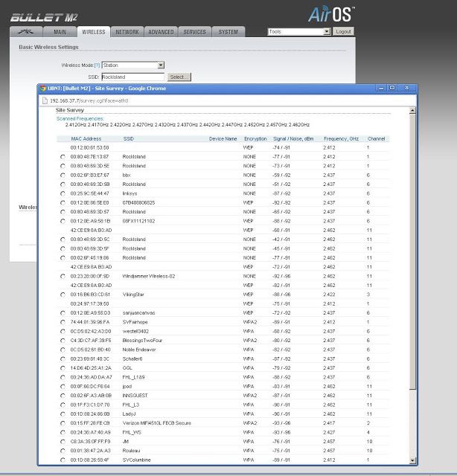The height and width of the screenshot is (476, 457).
Task: Click the Chrome icon in Site Survey title bar
Action: (x=43, y=89)
